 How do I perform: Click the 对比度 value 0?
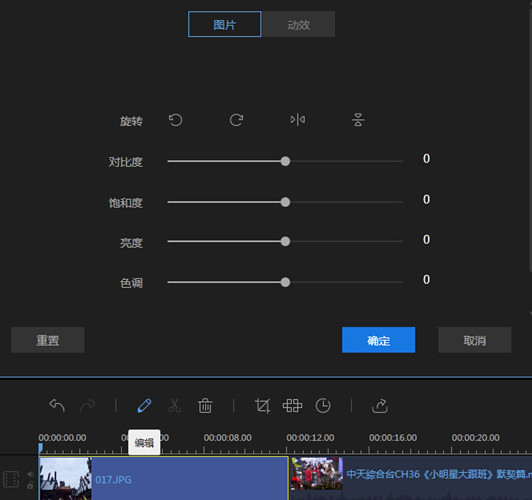point(426,159)
